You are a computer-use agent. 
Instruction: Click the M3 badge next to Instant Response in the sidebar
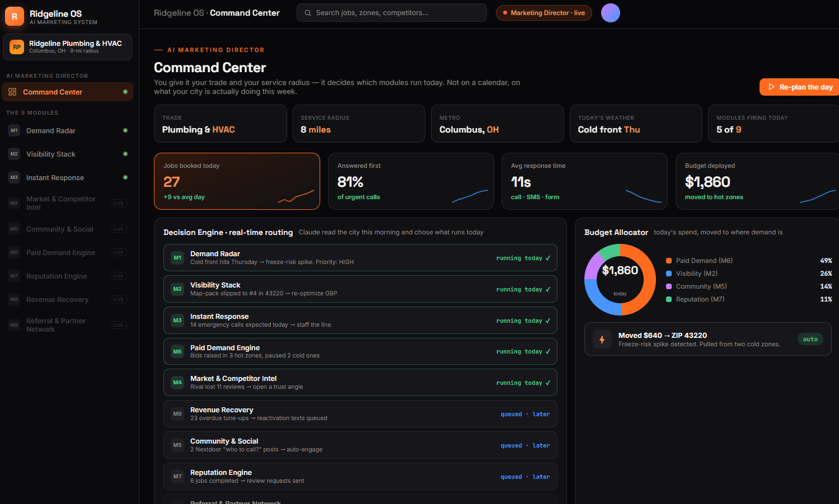tap(14, 177)
